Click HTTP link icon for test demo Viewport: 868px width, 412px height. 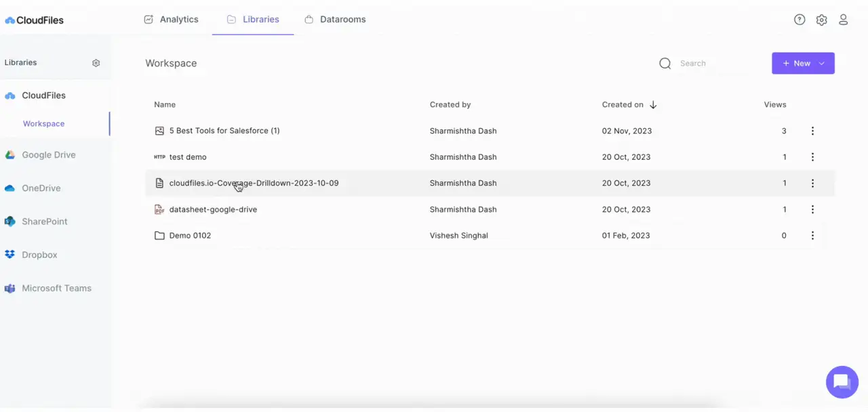[159, 157]
